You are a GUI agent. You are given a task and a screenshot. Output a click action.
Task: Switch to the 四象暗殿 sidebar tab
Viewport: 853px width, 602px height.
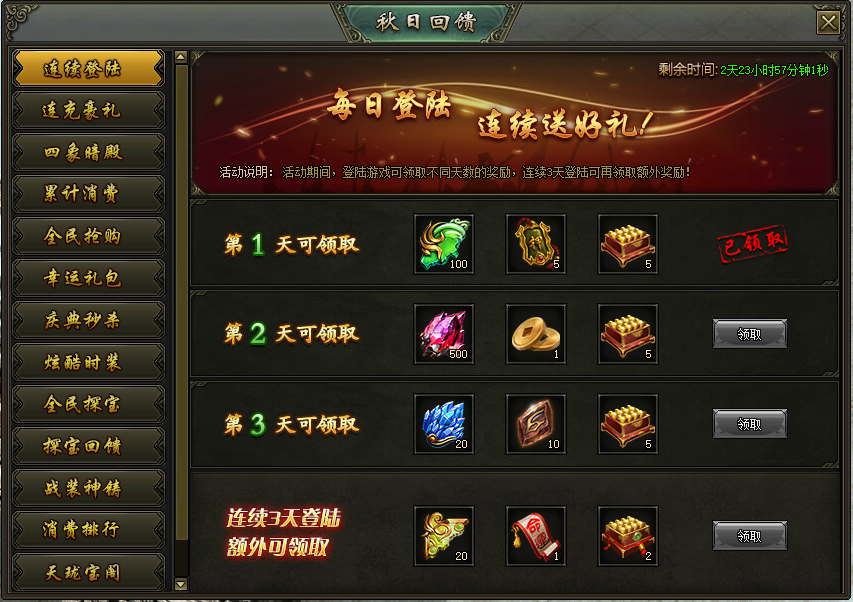point(88,152)
